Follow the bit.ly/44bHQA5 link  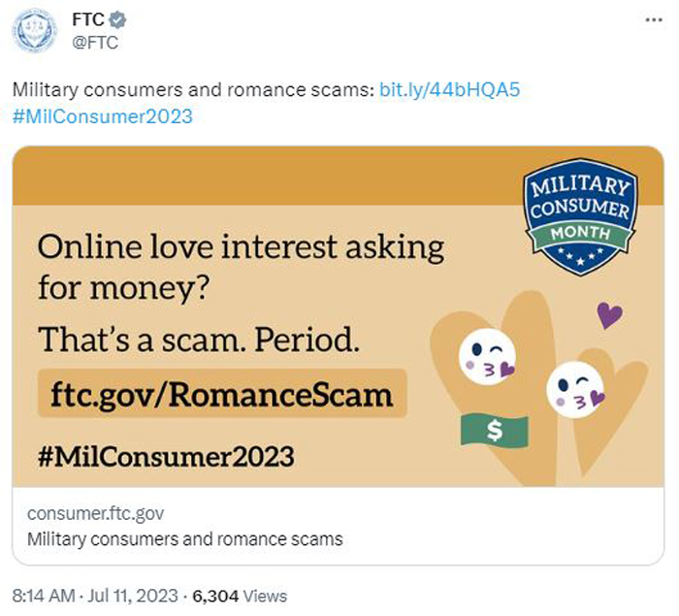(x=449, y=90)
